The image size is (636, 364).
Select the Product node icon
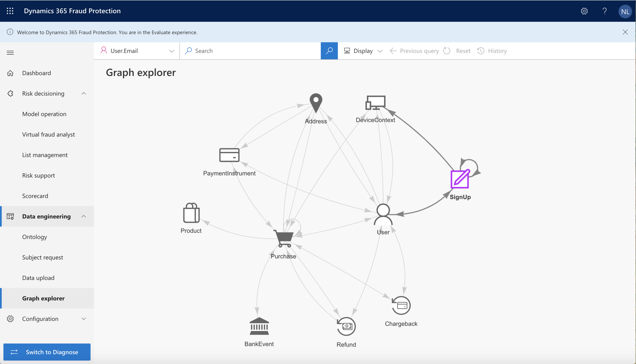point(191,213)
